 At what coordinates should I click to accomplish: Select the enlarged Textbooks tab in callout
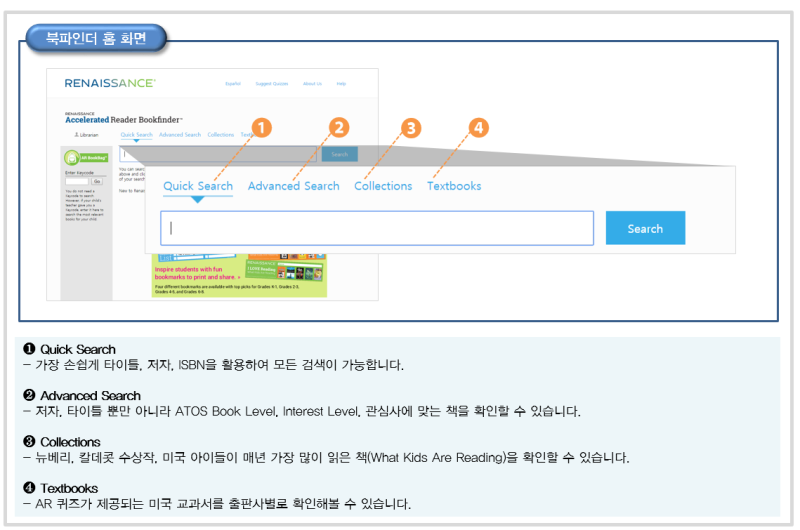point(454,186)
